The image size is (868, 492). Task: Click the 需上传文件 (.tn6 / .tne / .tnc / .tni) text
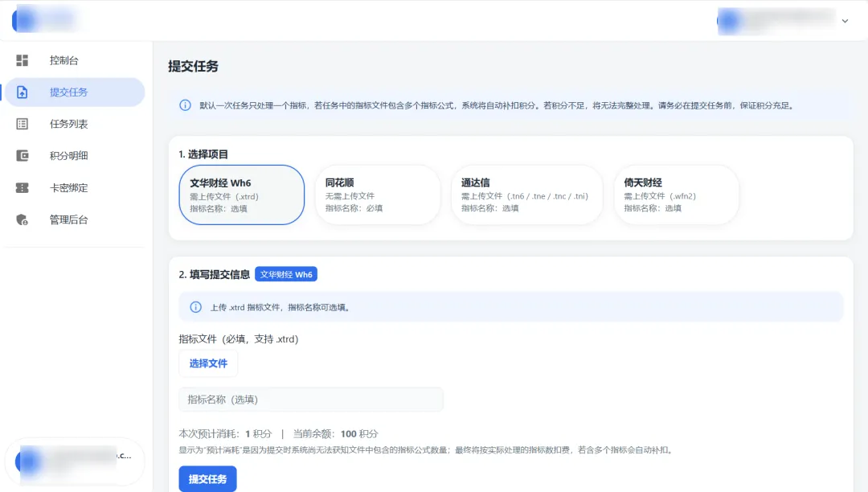[525, 196]
